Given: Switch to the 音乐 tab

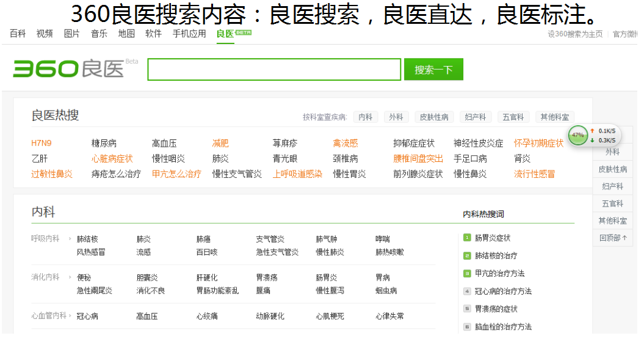Looking at the screenshot, I should (99, 34).
